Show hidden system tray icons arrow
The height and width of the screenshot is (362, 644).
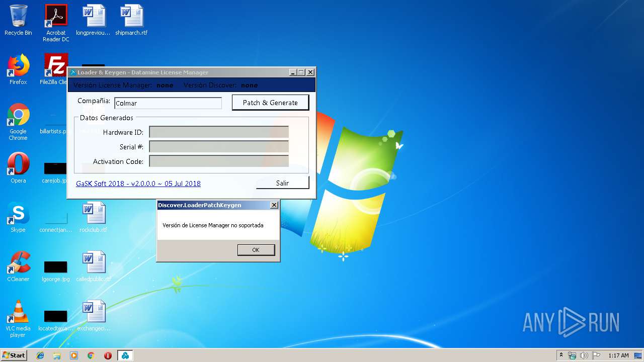561,355
